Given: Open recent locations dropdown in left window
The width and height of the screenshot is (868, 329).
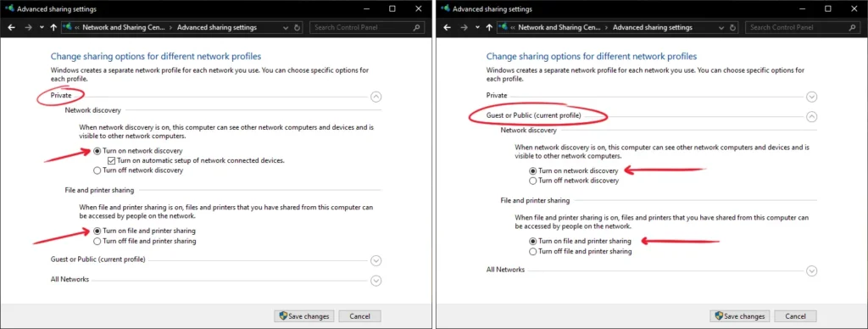Looking at the screenshot, I should (x=42, y=28).
